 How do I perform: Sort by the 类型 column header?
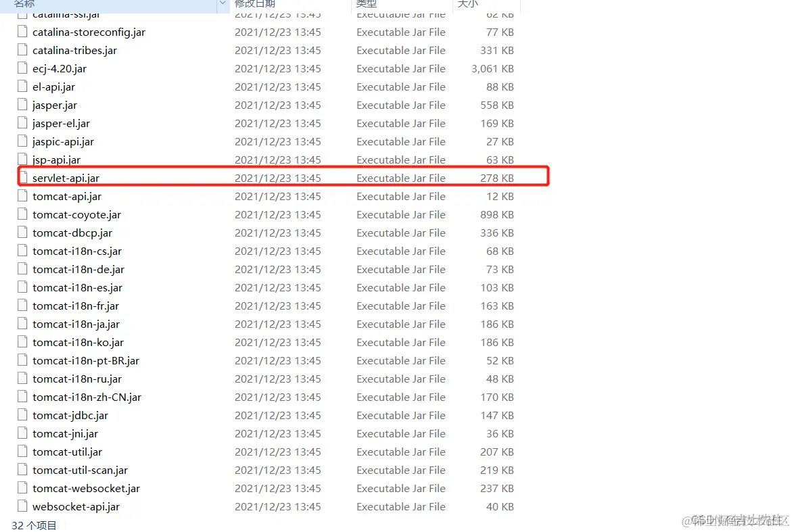tap(366, 4)
